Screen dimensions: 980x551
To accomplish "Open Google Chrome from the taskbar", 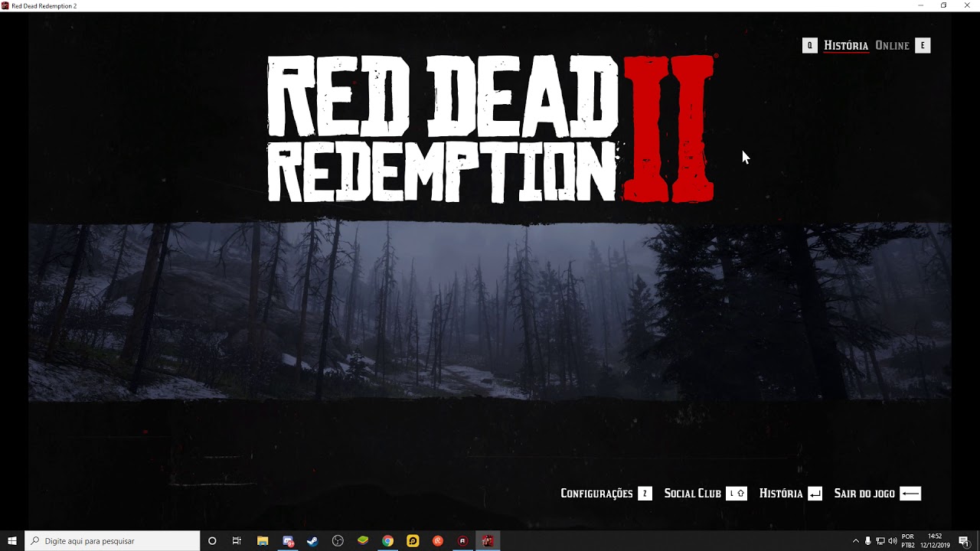I will pos(388,541).
